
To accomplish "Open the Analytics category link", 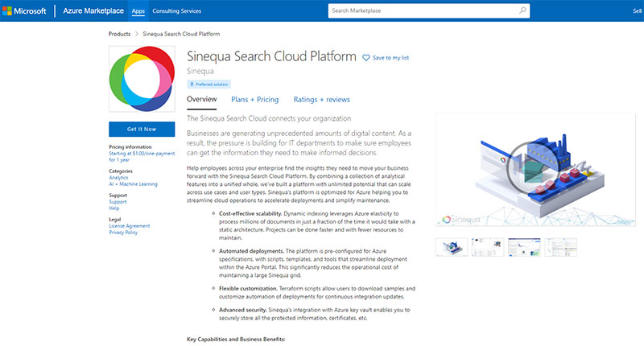I will pyautogui.click(x=121, y=177).
